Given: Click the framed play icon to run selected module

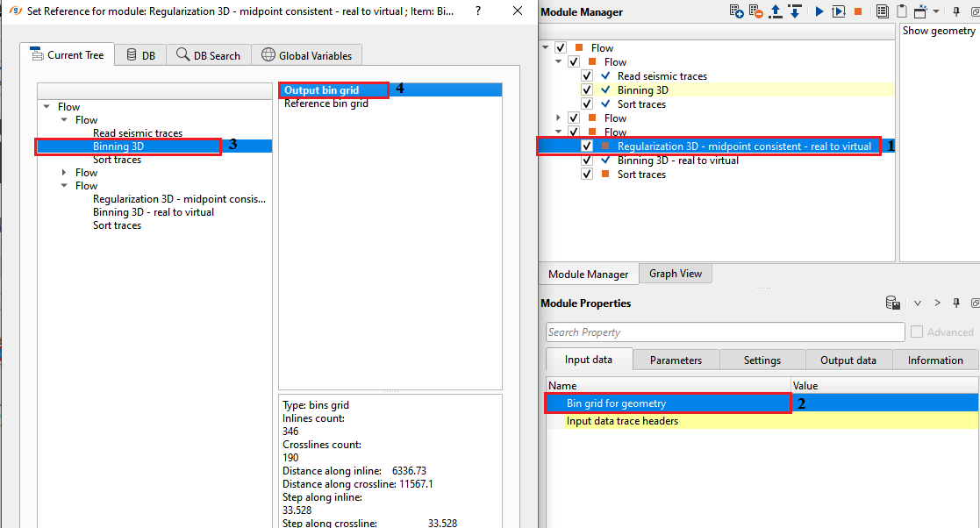Looking at the screenshot, I should 839,11.
